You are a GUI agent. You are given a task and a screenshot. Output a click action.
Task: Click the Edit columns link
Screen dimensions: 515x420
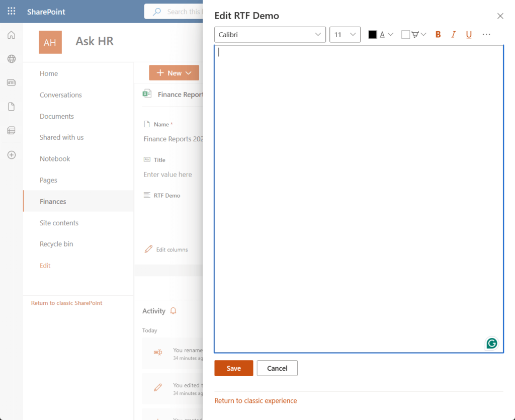(x=172, y=249)
